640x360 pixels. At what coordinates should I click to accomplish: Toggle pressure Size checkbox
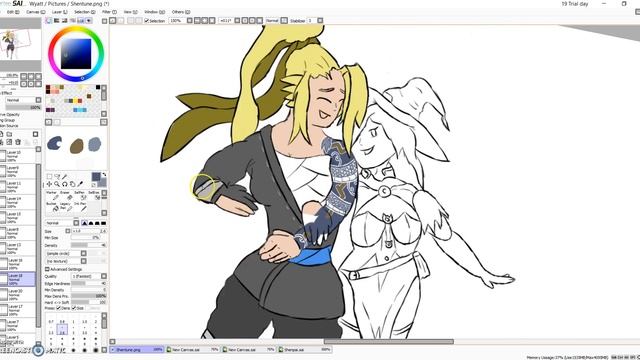tap(74, 308)
